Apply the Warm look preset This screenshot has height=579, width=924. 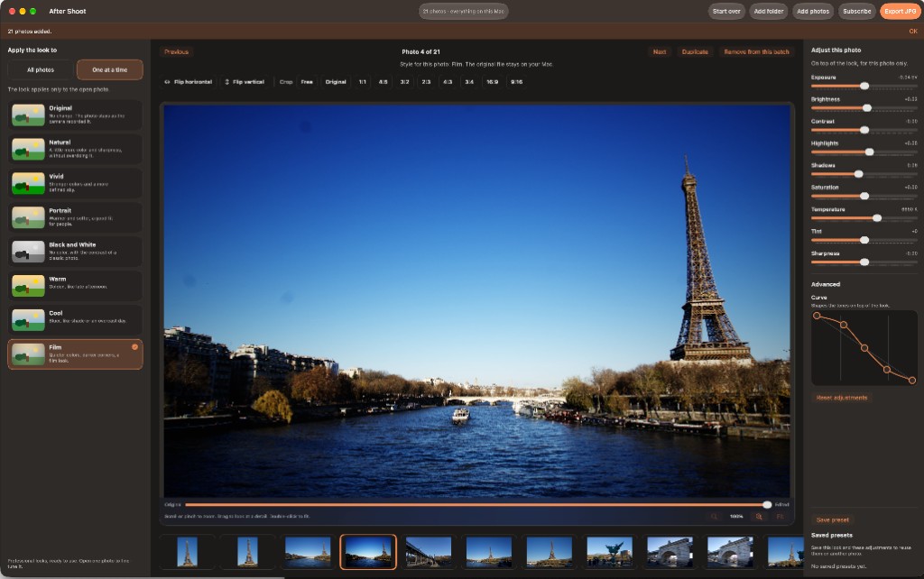(x=75, y=286)
